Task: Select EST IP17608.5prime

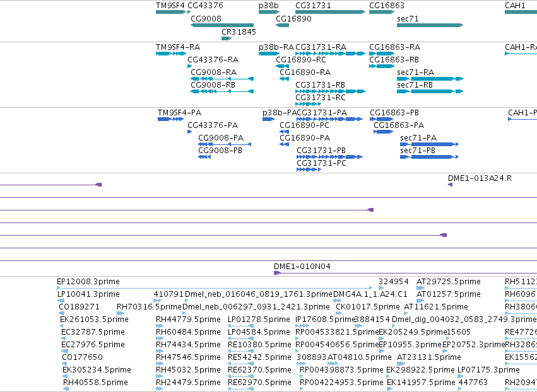Action: pyautogui.click(x=302, y=326)
